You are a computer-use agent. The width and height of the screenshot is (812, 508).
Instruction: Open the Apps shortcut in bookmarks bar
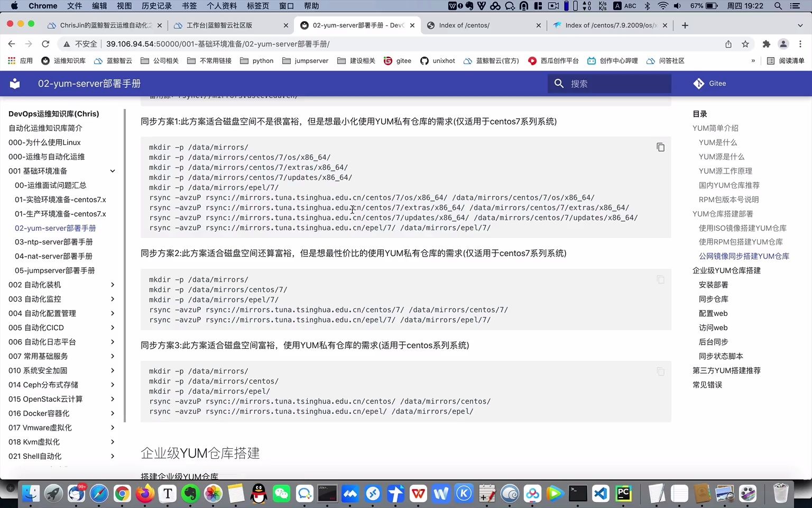pos(20,61)
